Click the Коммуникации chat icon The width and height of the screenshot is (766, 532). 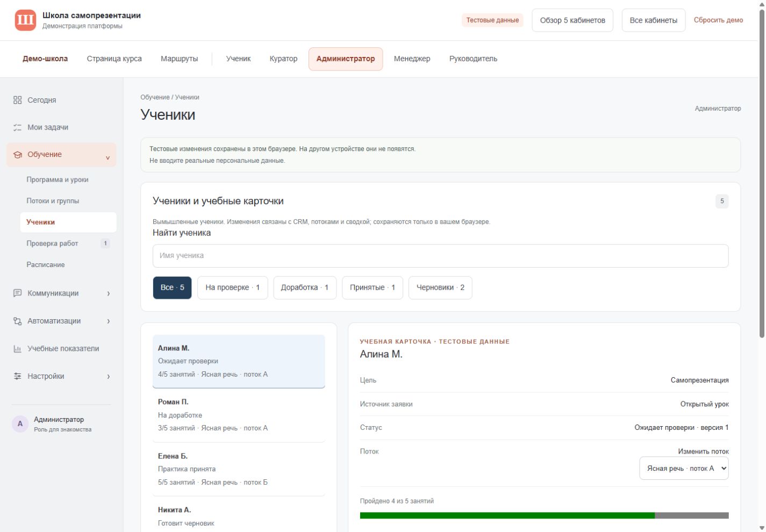coord(17,293)
